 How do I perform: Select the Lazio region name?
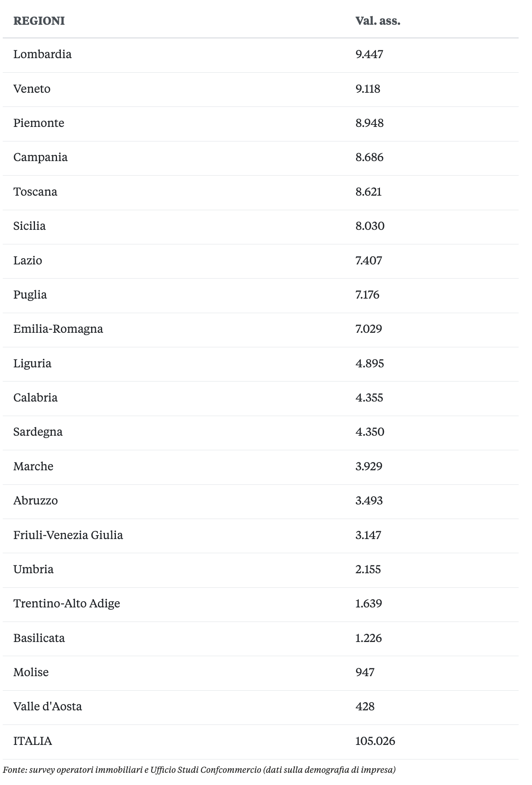pos(28,260)
